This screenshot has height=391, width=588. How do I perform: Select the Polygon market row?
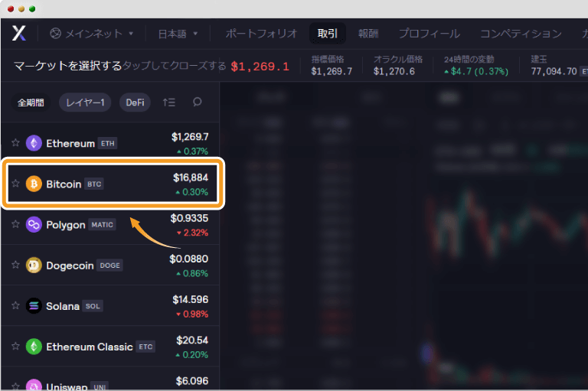[110, 224]
